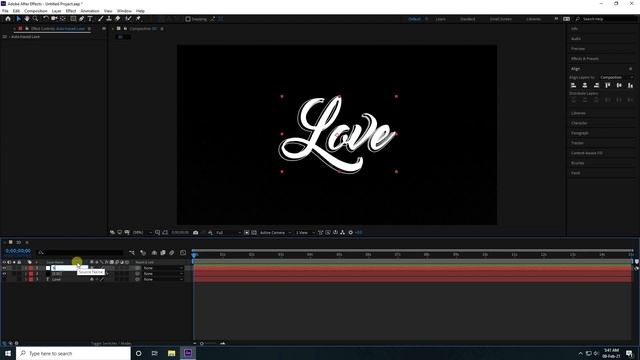Open the Edit menu

tap(16, 11)
